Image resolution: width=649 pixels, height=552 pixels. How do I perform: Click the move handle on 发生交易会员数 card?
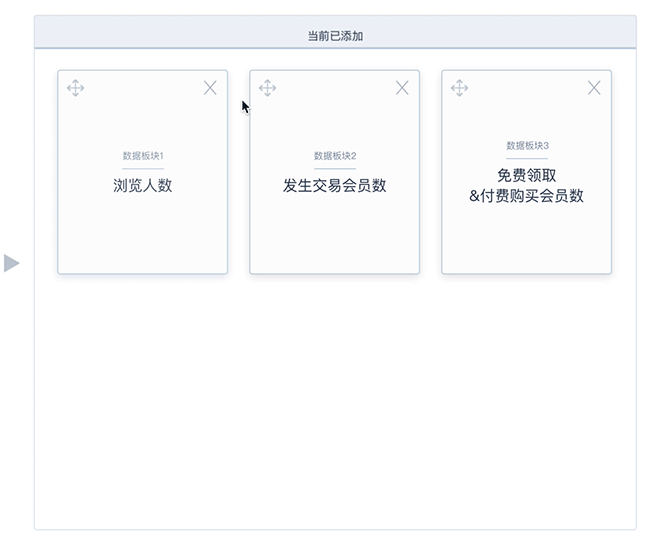click(267, 88)
